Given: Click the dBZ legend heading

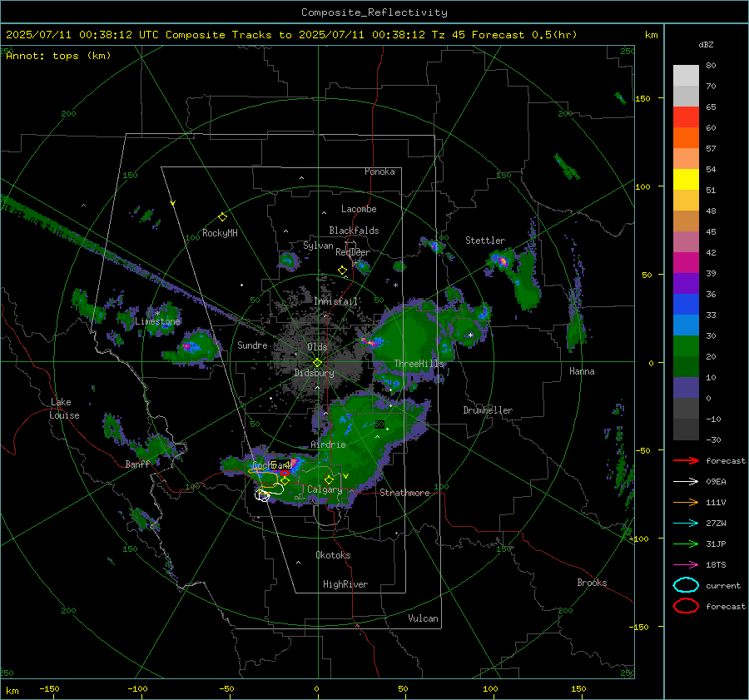Looking at the screenshot, I should (x=706, y=45).
